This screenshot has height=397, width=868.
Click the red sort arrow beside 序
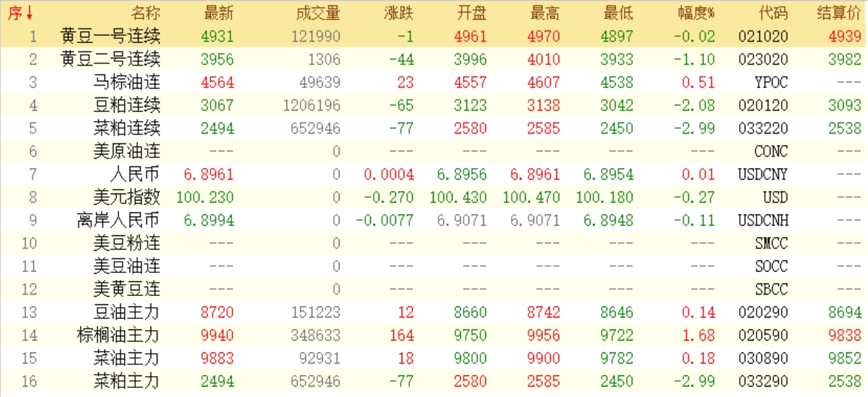(29, 13)
